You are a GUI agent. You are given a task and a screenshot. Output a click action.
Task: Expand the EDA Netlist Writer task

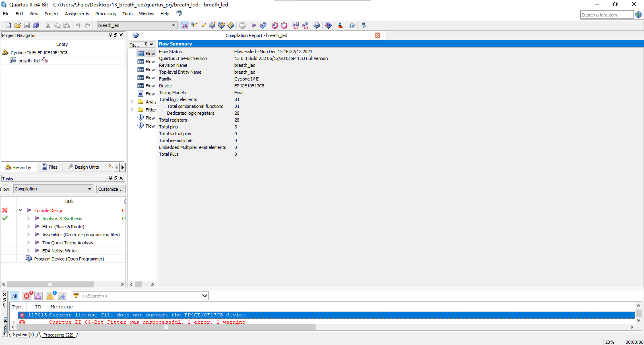coord(28,250)
